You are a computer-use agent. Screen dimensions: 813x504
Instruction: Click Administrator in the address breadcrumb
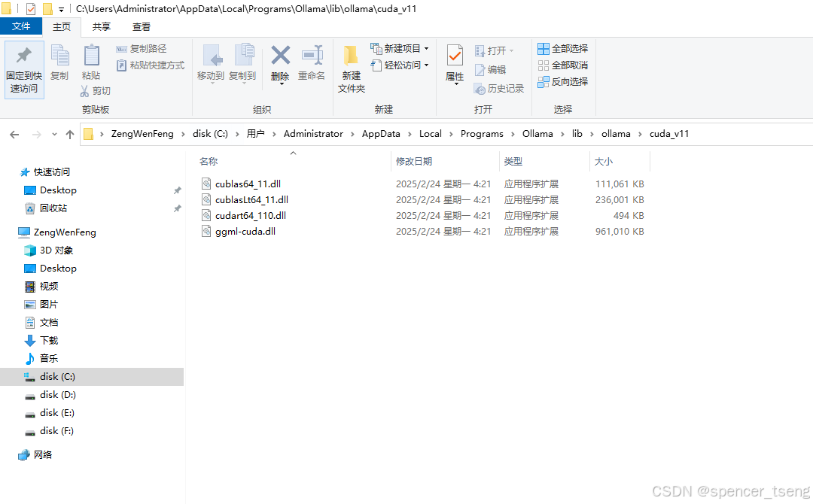coord(313,134)
